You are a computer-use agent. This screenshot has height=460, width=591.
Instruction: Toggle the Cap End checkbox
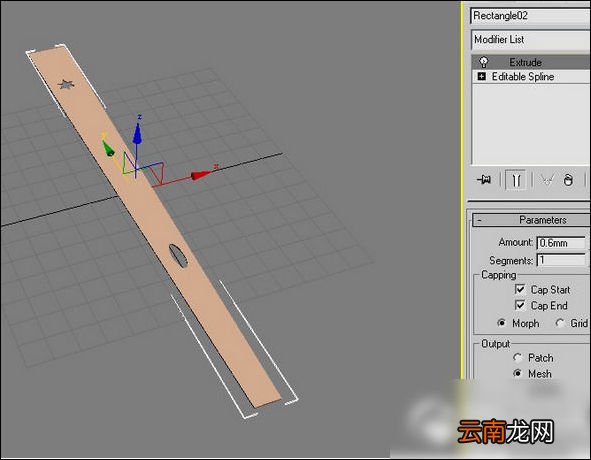point(520,305)
